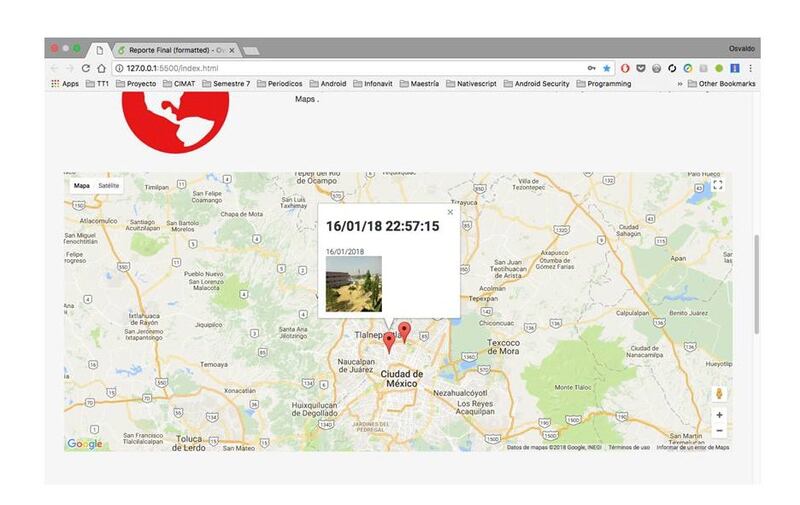Viewport: 800px width, 505px height.
Task: Open the Opera extension icon
Action: tap(625, 68)
